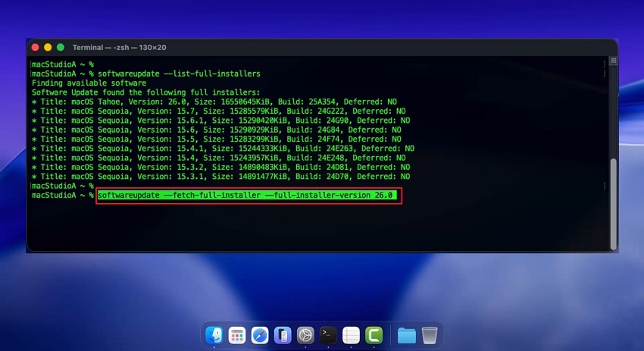The height and width of the screenshot is (351, 644).
Task: Click the 'softwareupdate --list-full-installers' command
Action: click(x=179, y=74)
